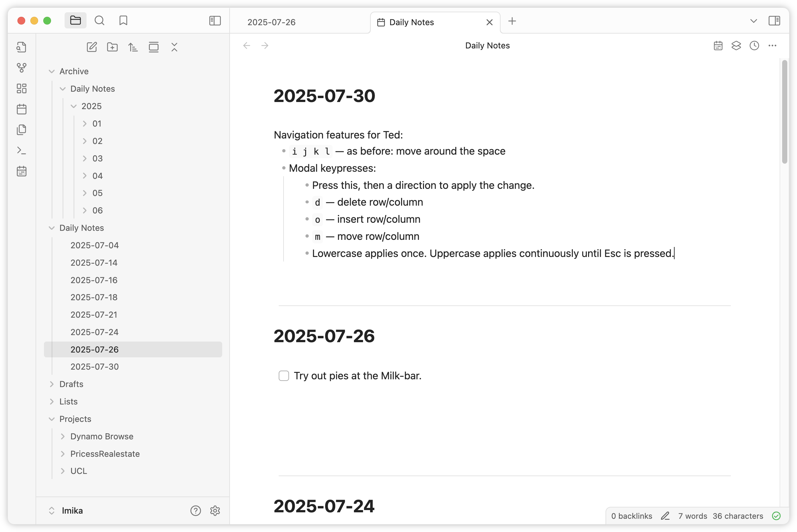Viewport: 797px width, 532px height.
Task: Check the Try out pies task checkbox
Action: pyautogui.click(x=284, y=376)
